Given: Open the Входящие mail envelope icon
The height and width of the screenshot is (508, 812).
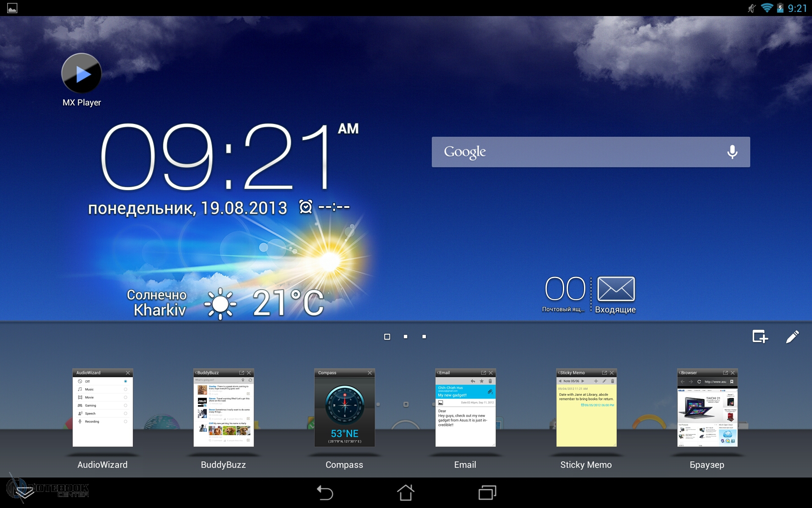Looking at the screenshot, I should coord(616,290).
